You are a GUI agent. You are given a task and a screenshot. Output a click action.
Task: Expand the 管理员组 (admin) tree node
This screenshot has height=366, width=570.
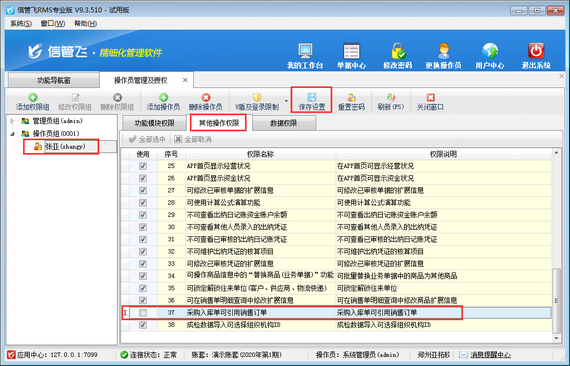coord(12,121)
